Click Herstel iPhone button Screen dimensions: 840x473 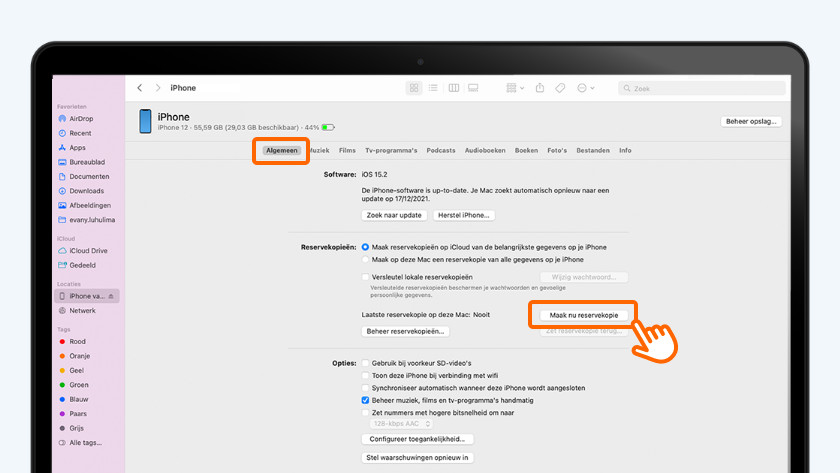464,215
